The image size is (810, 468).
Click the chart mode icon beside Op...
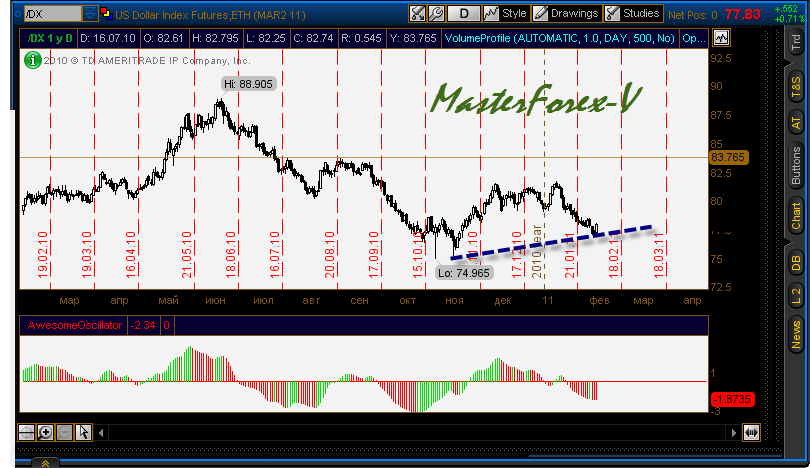tap(721, 38)
